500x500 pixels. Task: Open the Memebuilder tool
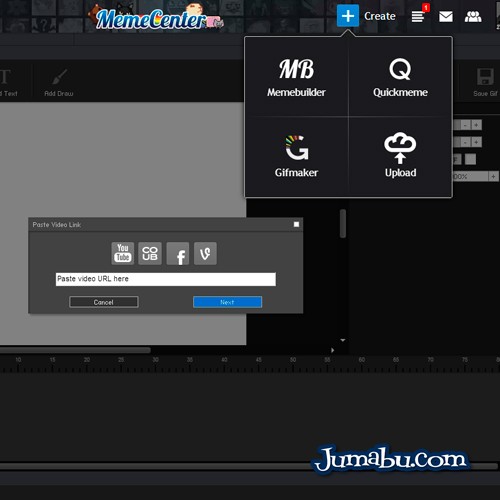coord(296,78)
